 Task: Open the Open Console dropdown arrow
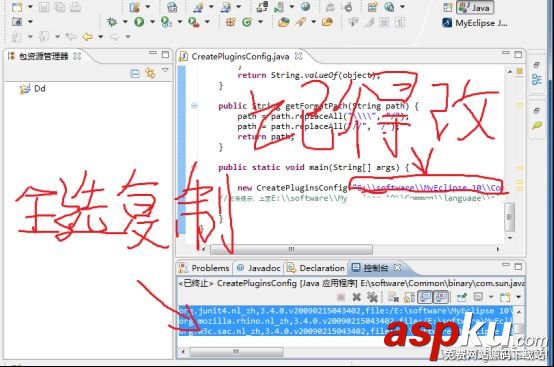coord(518,297)
